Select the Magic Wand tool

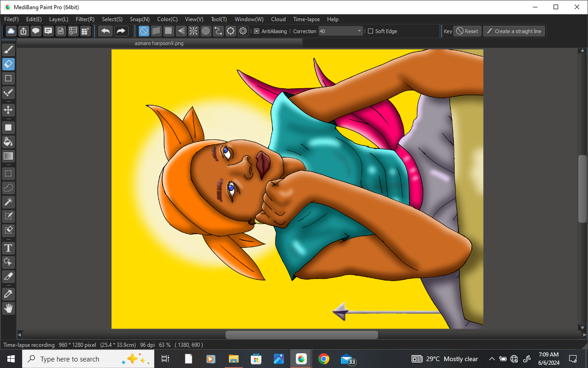[x=8, y=202]
